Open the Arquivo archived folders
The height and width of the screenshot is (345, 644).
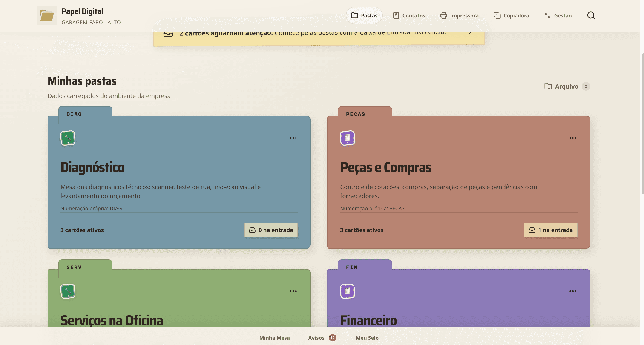567,86
